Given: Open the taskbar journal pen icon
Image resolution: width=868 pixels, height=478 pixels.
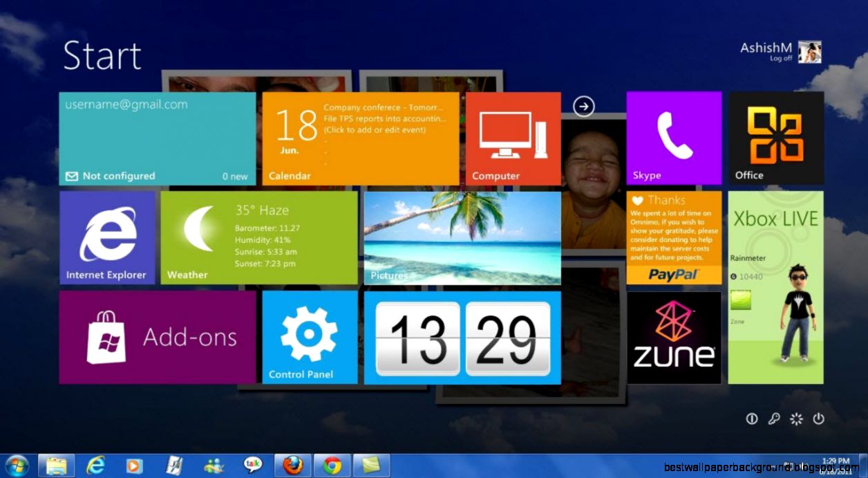Looking at the screenshot, I should point(175,466).
